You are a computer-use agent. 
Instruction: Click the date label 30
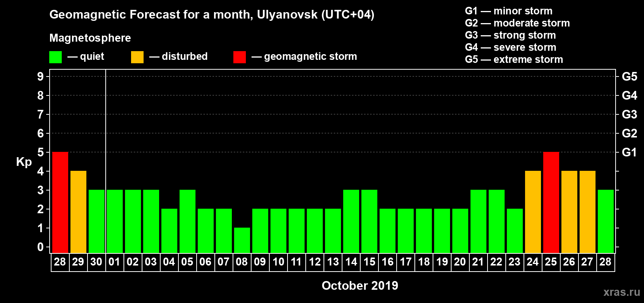[x=96, y=262]
